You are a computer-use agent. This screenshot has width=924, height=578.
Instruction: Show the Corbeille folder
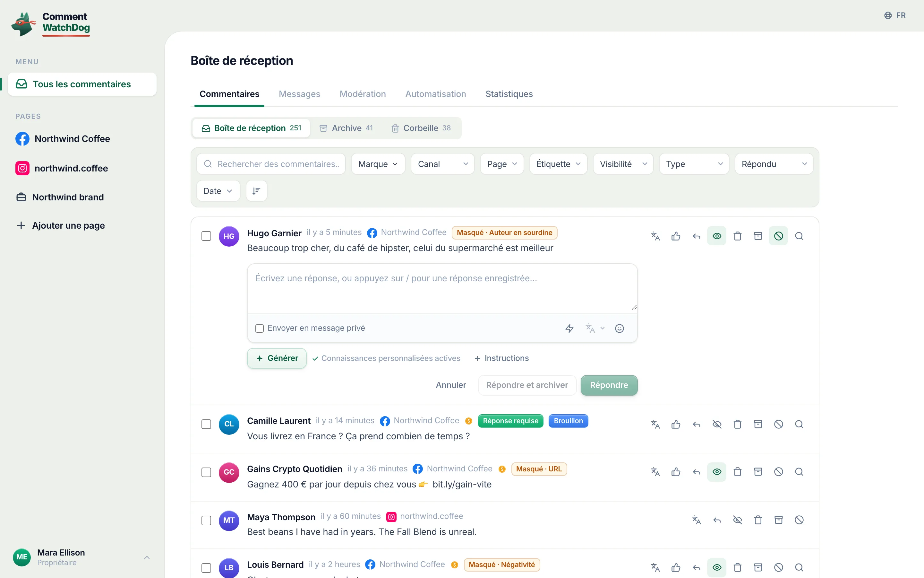click(x=421, y=128)
